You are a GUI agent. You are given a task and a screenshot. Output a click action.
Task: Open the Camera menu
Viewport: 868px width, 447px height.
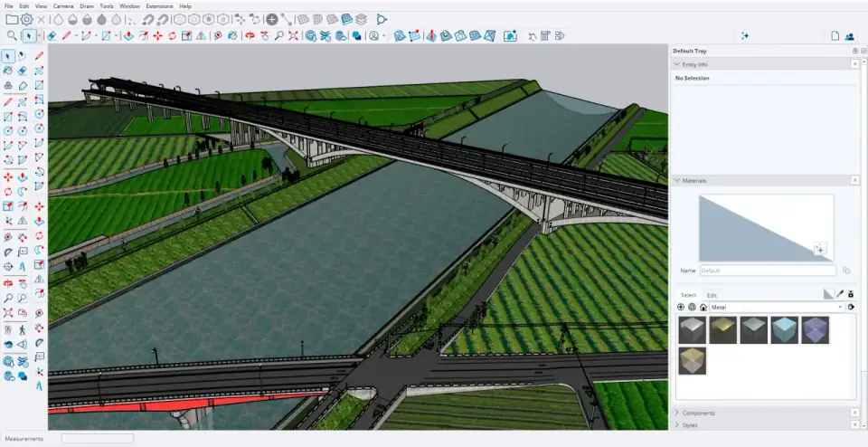63,6
